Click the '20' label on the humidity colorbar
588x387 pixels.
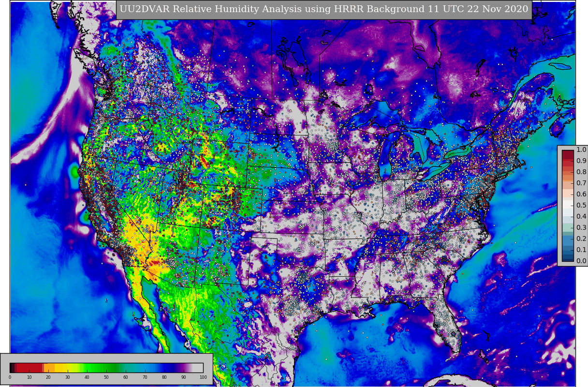tap(48, 377)
